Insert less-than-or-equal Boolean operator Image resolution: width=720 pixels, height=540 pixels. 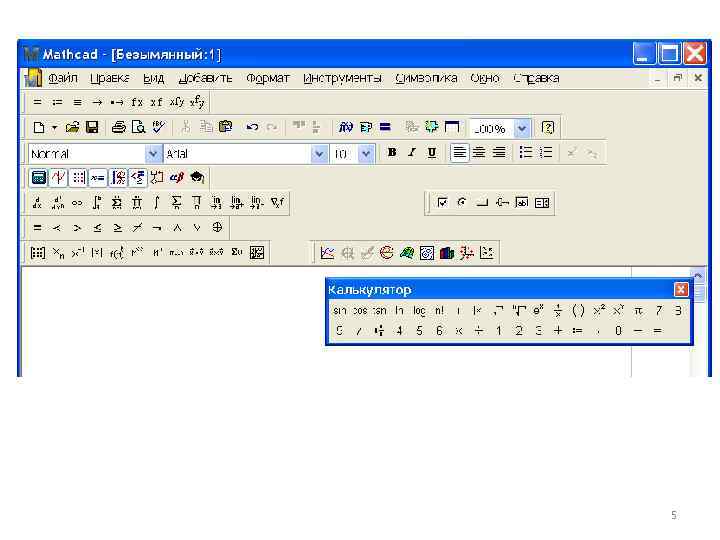click(97, 227)
